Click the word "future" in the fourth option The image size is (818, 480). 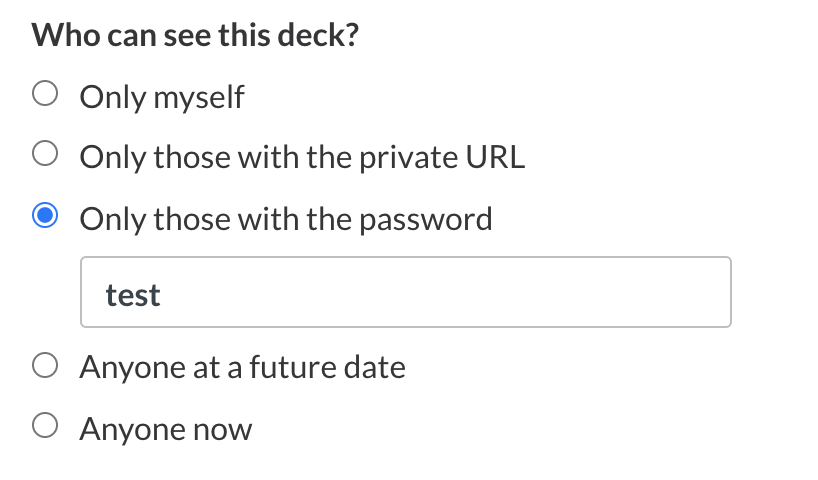(288, 368)
